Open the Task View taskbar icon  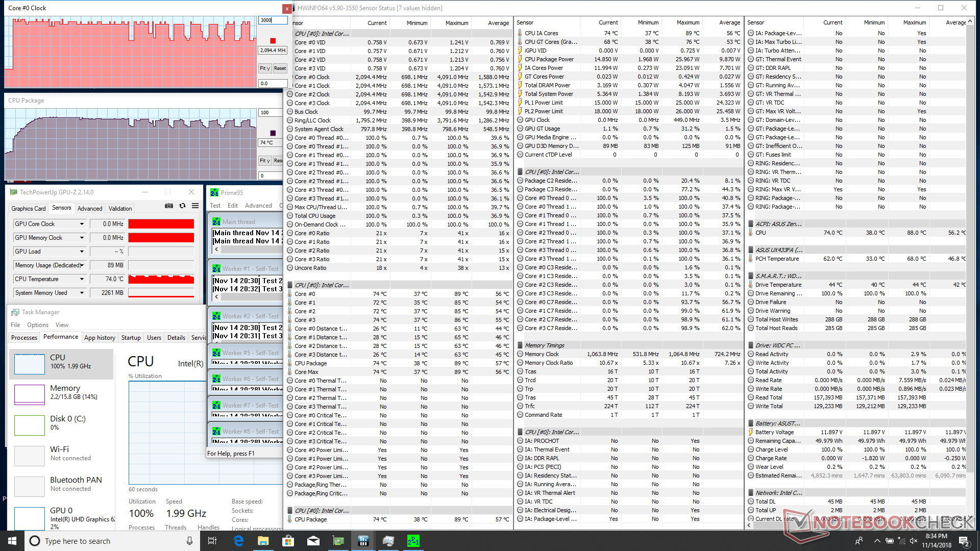213,541
